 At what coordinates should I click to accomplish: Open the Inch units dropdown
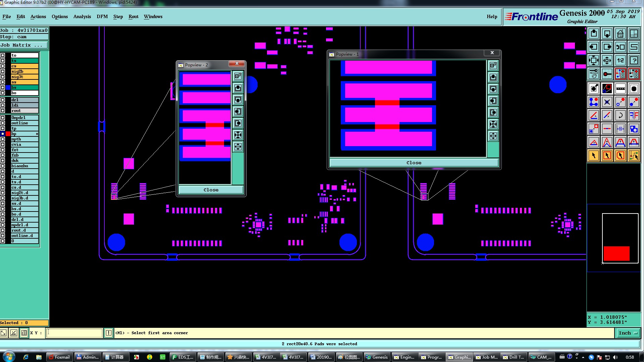coord(628,333)
